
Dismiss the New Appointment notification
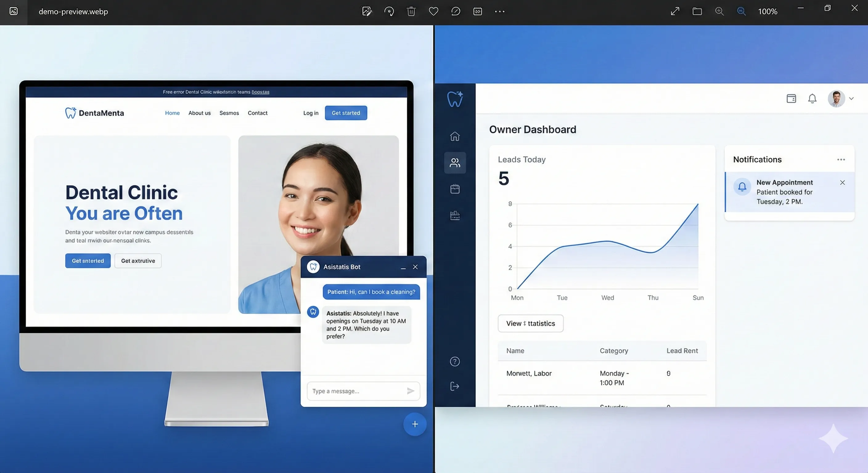(x=842, y=183)
